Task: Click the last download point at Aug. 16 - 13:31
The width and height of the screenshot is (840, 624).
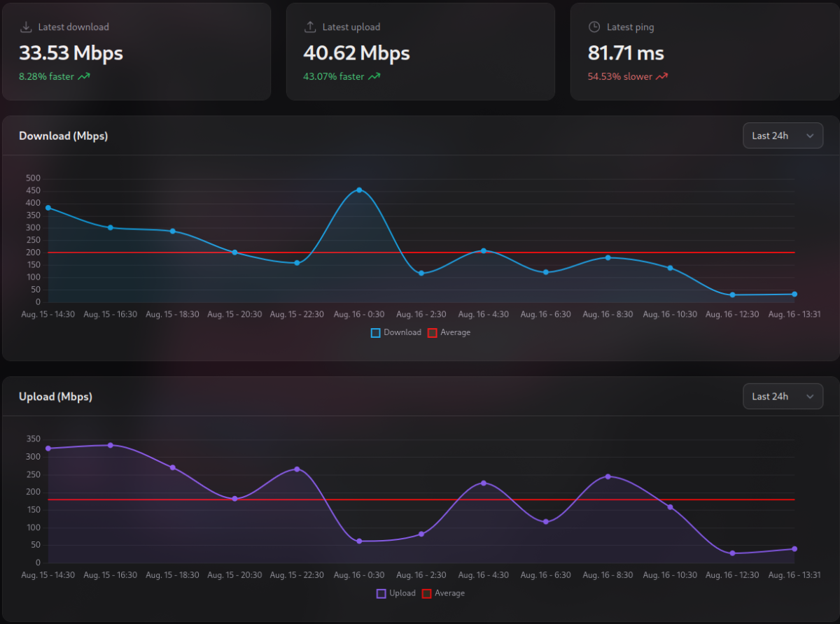Action: pyautogui.click(x=794, y=294)
